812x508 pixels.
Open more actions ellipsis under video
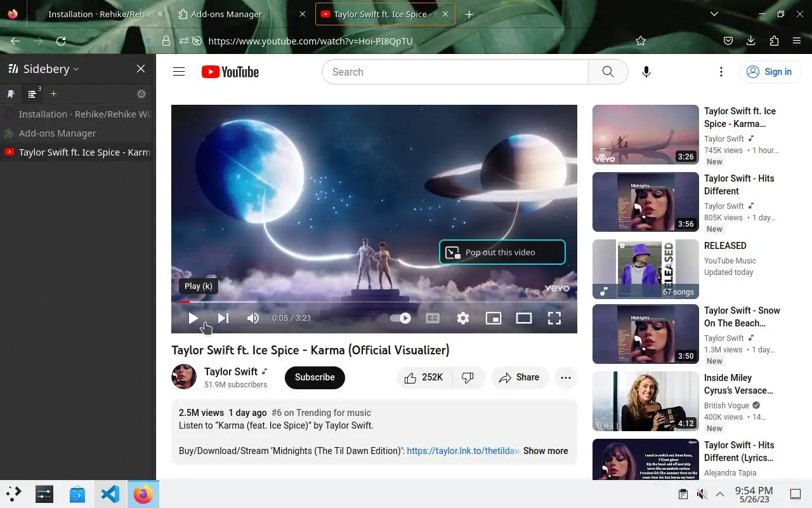[566, 377]
